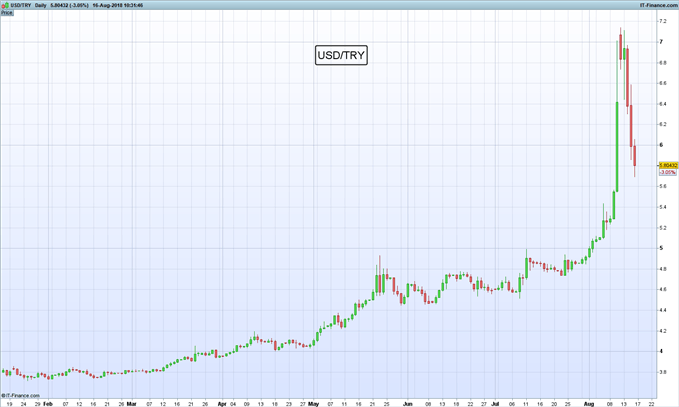Image resolution: width=679 pixels, height=407 pixels.
Task: Click the candlestick chart icon in the header
Action: click(5, 5)
